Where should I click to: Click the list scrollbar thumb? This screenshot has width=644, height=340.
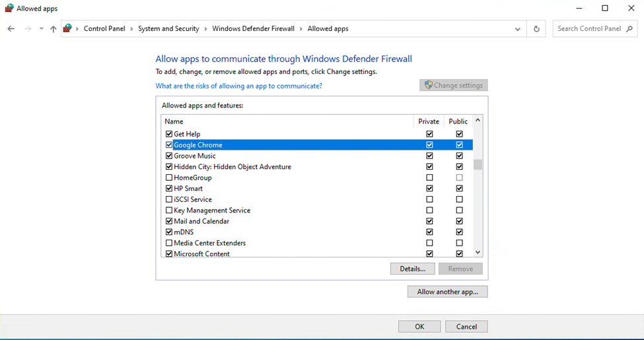478,164
